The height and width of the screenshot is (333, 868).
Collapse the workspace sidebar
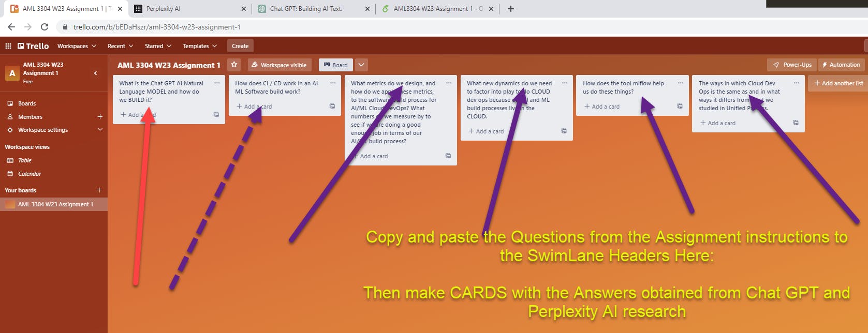[x=96, y=73]
